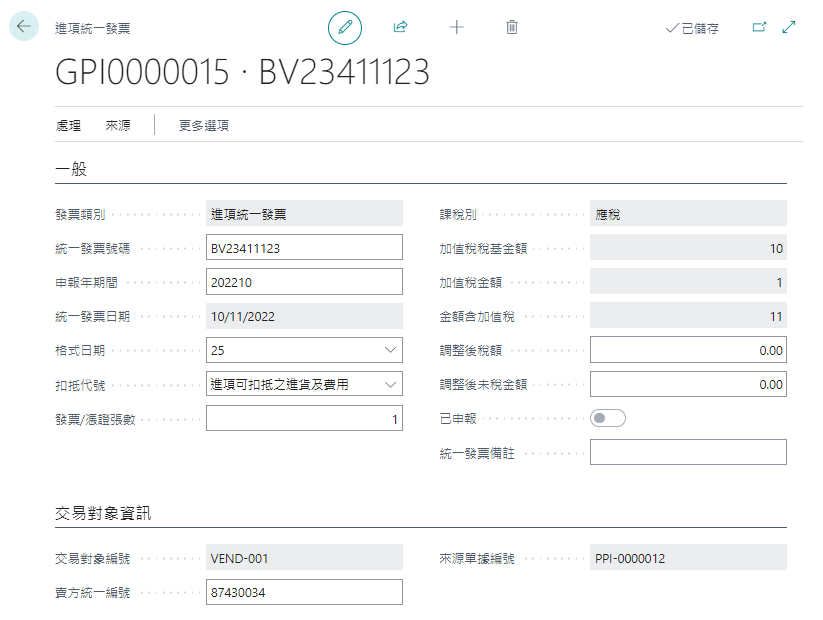Click the 金額含加值稅 value 11
Image resolution: width=823 pixels, height=620 pixels.
pos(688,316)
